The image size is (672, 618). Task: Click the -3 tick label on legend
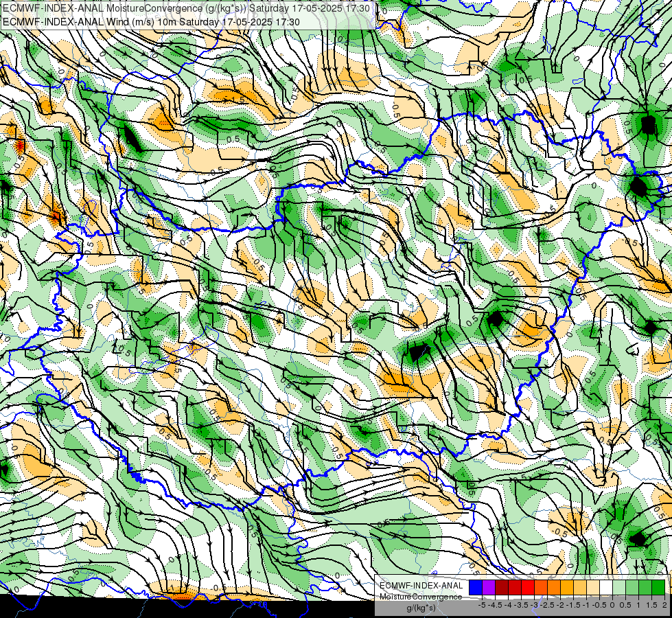coord(535,605)
